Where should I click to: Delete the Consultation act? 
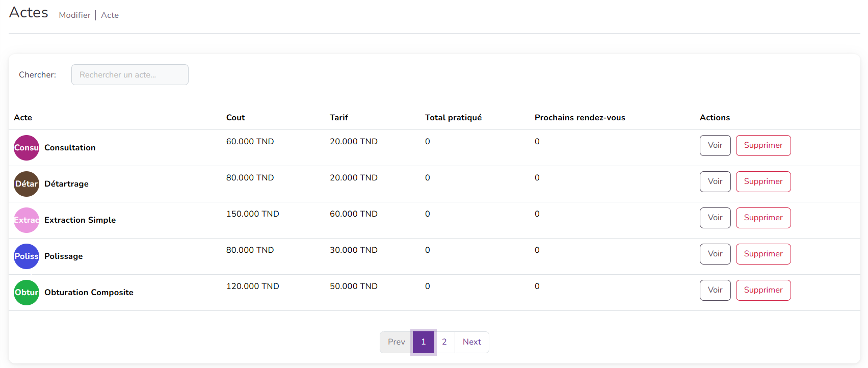tap(762, 145)
